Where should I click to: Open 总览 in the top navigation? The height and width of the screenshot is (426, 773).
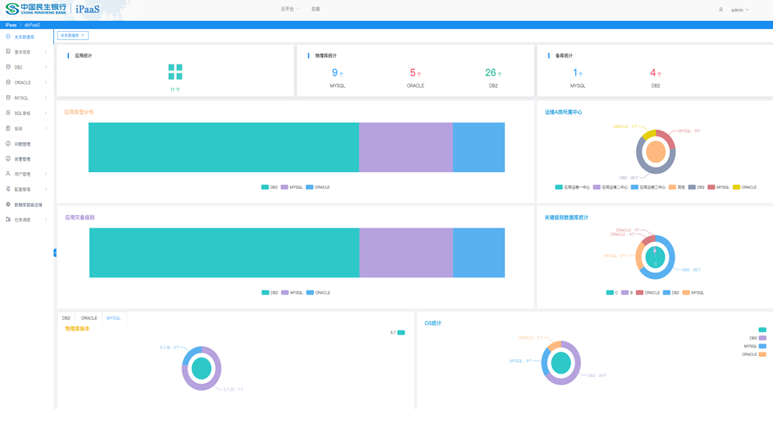(316, 9)
